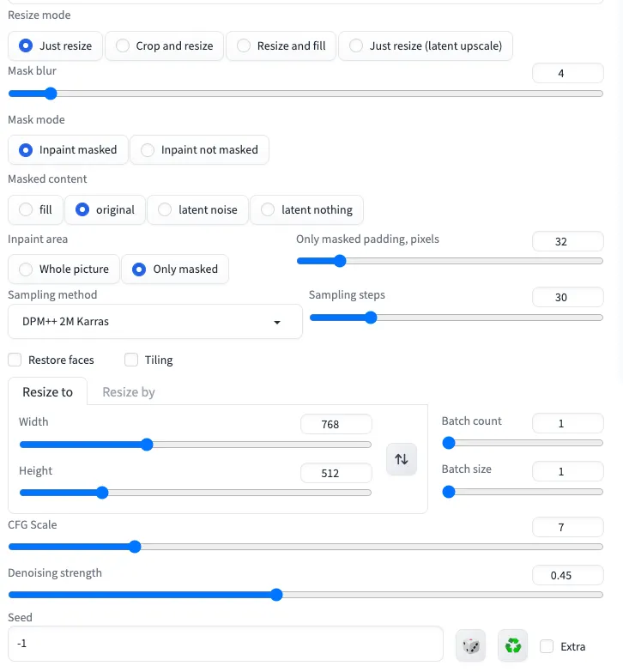Select Just resize (latent upscale)

click(426, 45)
